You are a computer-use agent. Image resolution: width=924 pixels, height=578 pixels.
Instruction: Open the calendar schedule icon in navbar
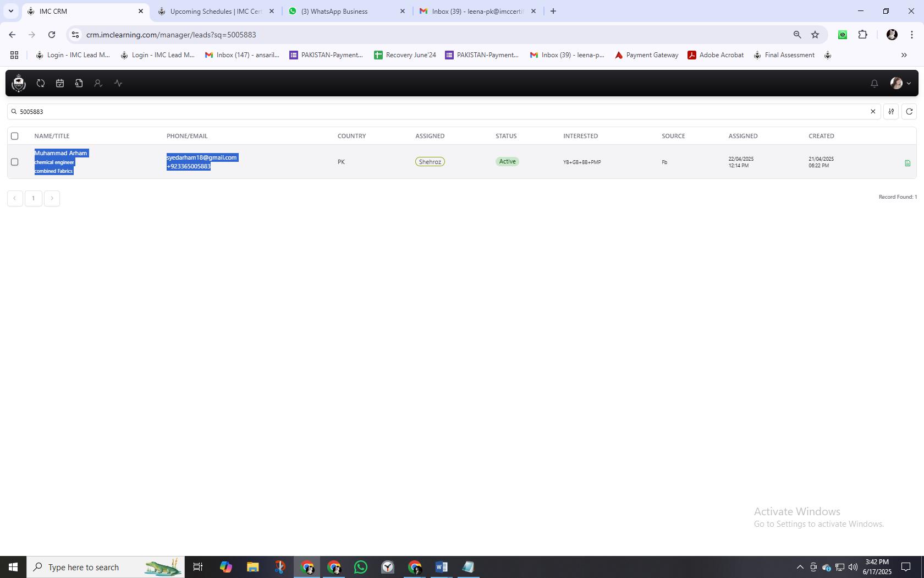(60, 83)
